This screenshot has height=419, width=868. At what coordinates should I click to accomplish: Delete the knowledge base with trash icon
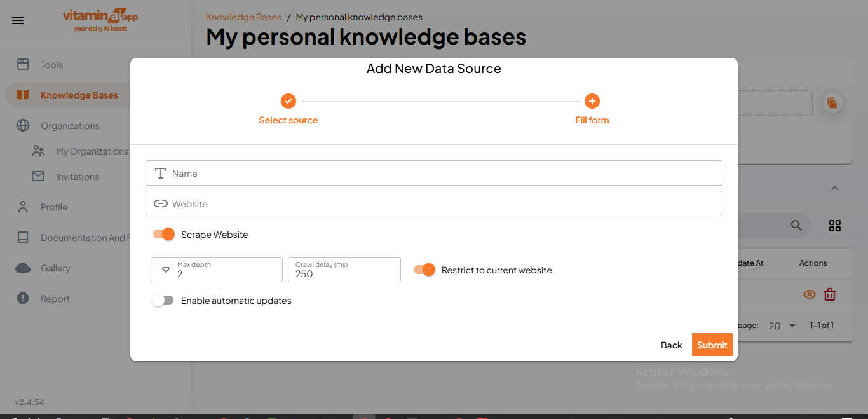[x=830, y=294]
